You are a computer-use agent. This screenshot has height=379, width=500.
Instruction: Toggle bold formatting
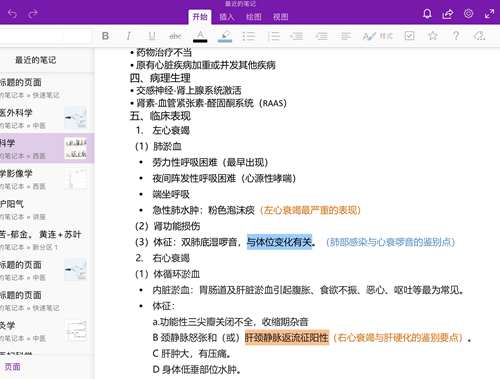click(x=105, y=36)
